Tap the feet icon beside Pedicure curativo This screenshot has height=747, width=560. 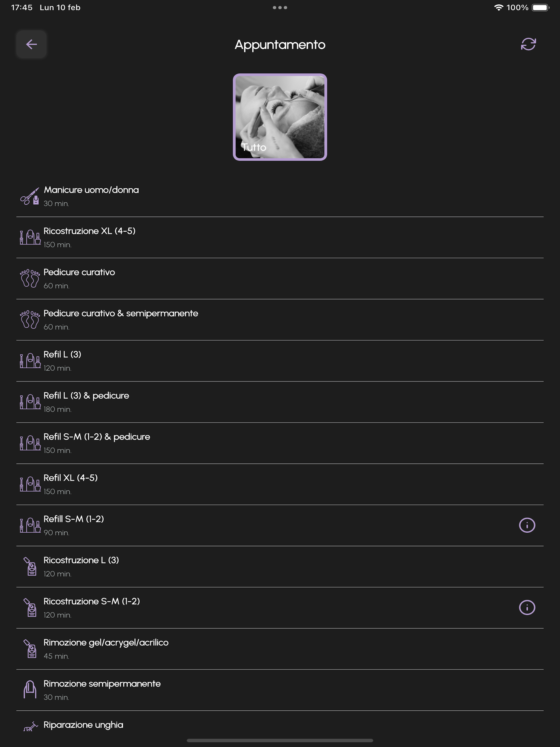pyautogui.click(x=30, y=279)
